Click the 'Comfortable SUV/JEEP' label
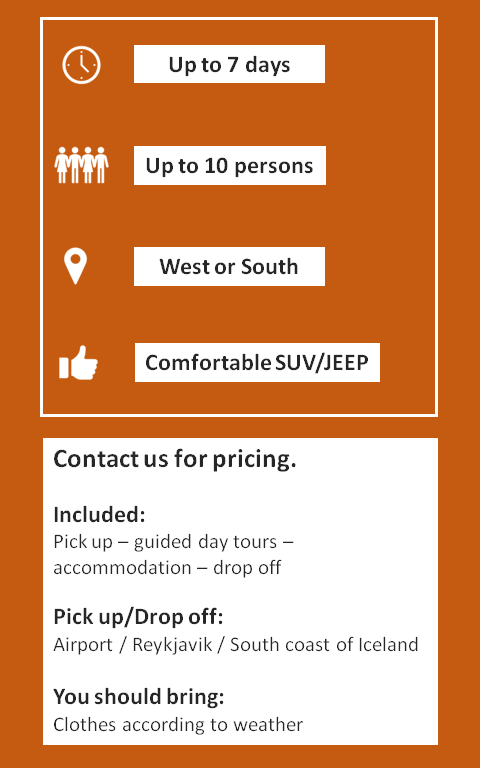This screenshot has height=768, width=480. [257, 362]
